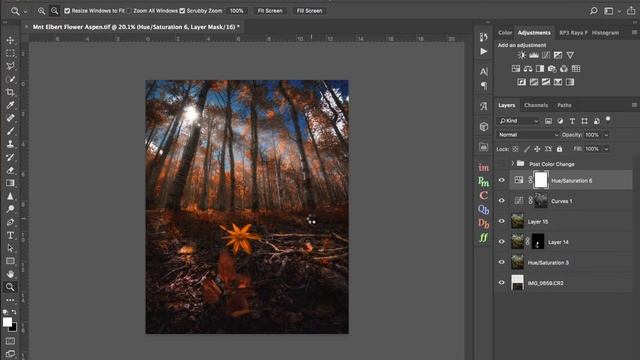This screenshot has height=360, width=640.
Task: Select the Clone Stamp tool
Action: [10, 144]
